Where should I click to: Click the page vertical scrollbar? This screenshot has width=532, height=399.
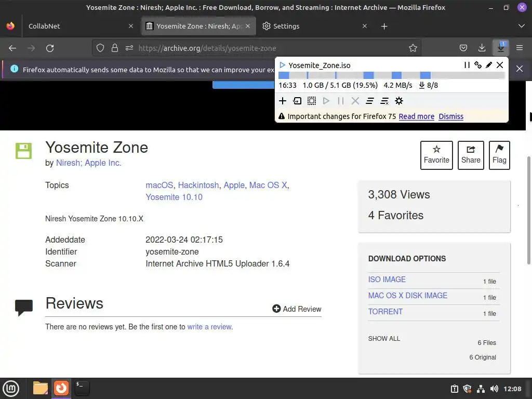[x=528, y=210]
